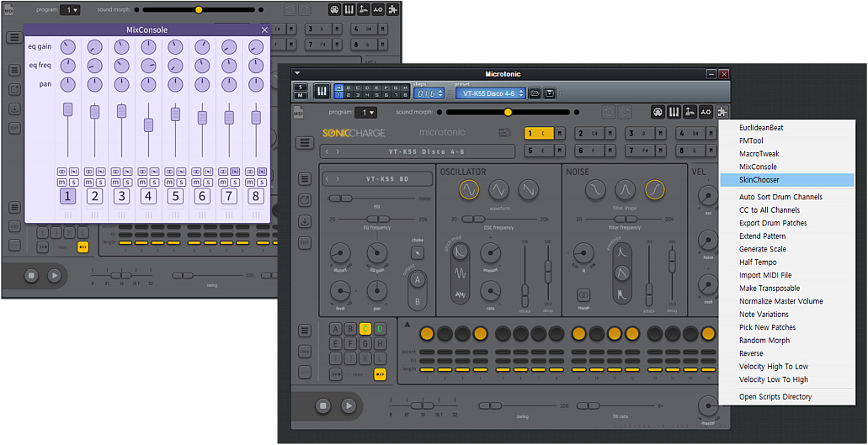The width and height of the screenshot is (868, 445).
Task: Open the scripts puzzle-piece icon in Microtonic
Action: (x=722, y=112)
